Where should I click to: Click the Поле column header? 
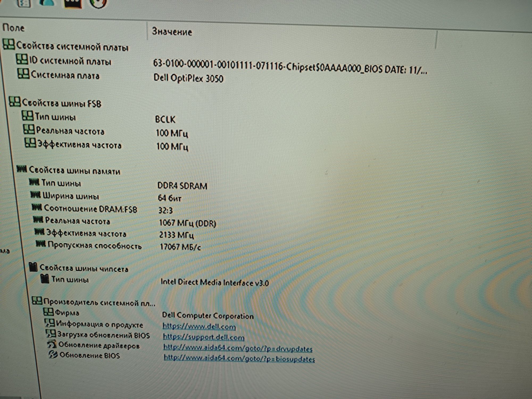coord(14,28)
